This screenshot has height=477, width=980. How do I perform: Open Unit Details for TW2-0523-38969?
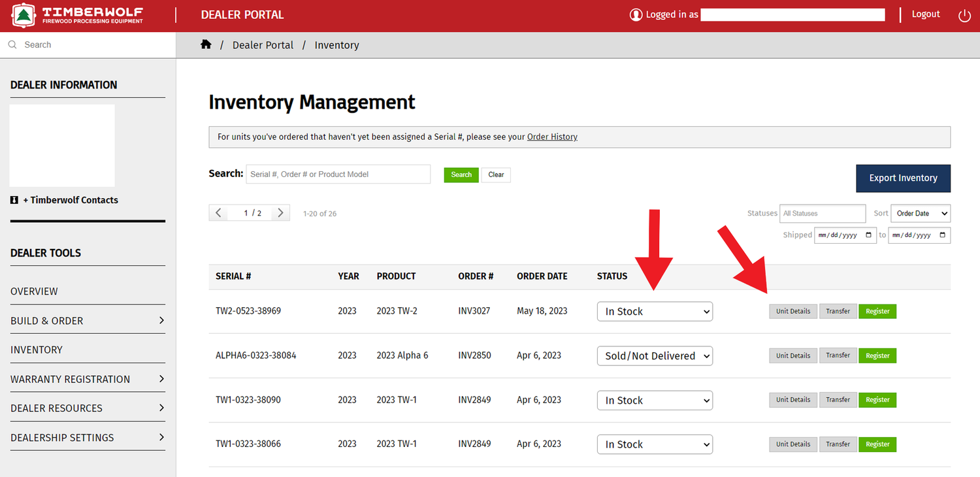(x=793, y=311)
